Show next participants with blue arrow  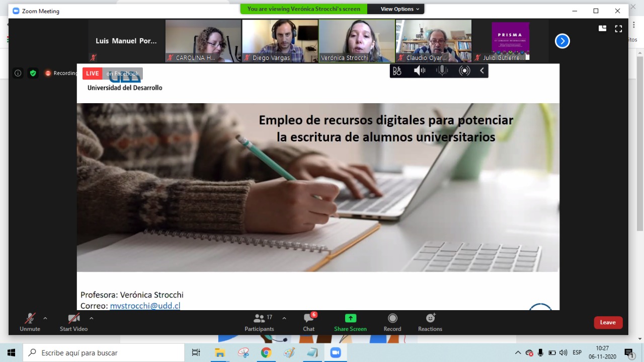pyautogui.click(x=562, y=41)
